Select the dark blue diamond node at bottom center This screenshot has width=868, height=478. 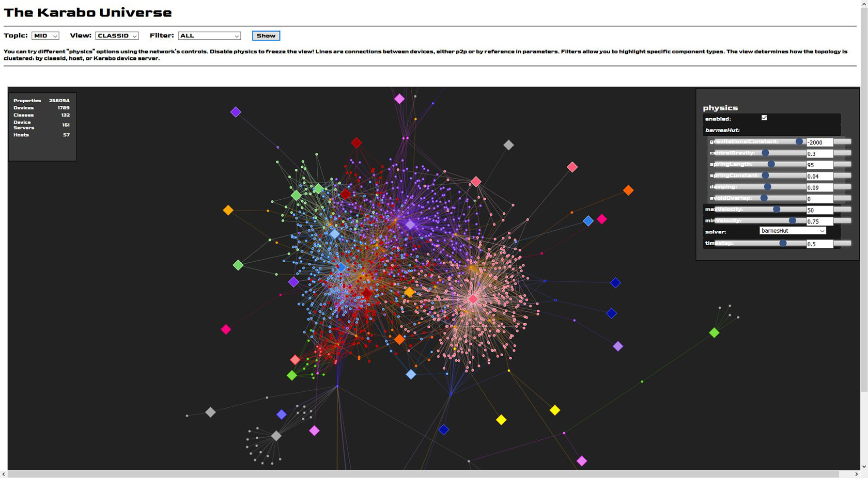pos(443,429)
